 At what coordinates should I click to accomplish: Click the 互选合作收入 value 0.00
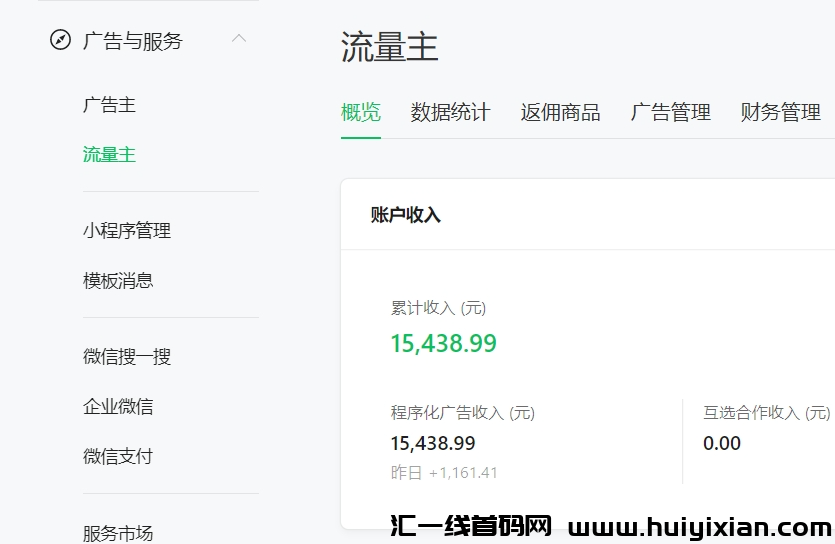[x=722, y=443]
